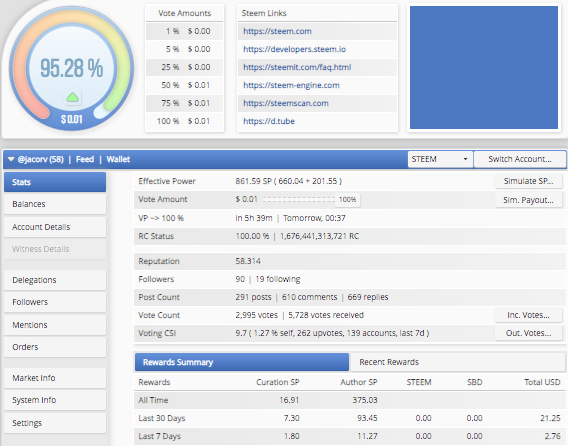568x446 pixels.
Task: Adjust the Vote Amount weight slider
Action: (298, 200)
